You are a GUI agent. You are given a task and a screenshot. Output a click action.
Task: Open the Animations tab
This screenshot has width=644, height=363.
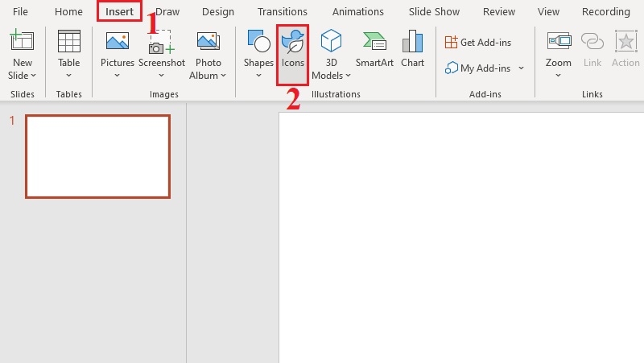point(358,11)
